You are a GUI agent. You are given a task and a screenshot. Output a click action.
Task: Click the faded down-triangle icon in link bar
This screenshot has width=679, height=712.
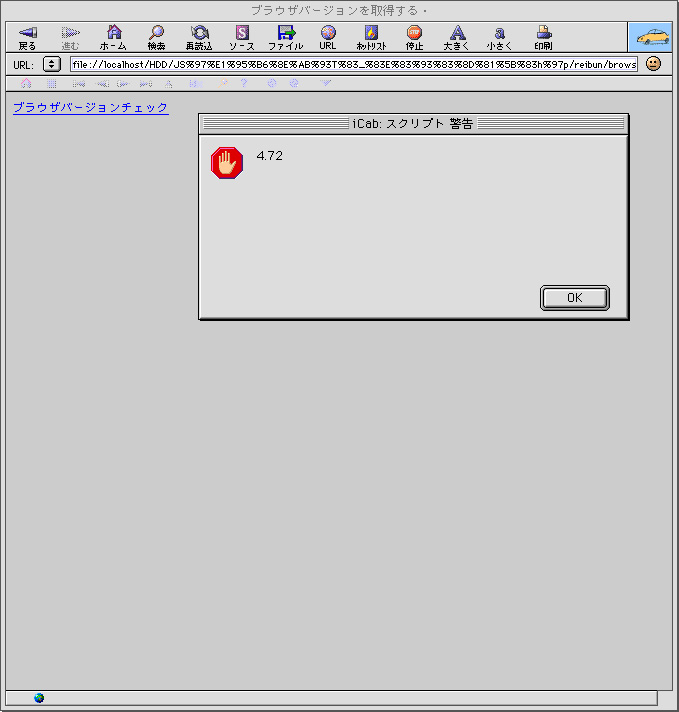pos(326,83)
